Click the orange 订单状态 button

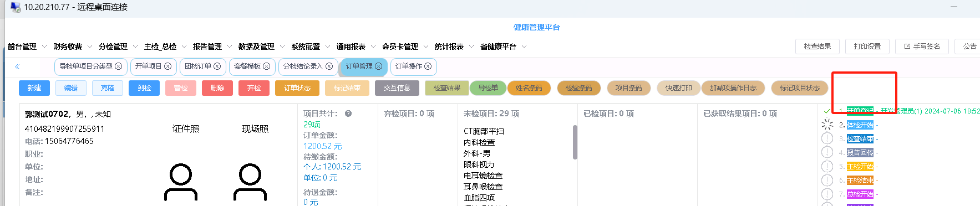[297, 88]
